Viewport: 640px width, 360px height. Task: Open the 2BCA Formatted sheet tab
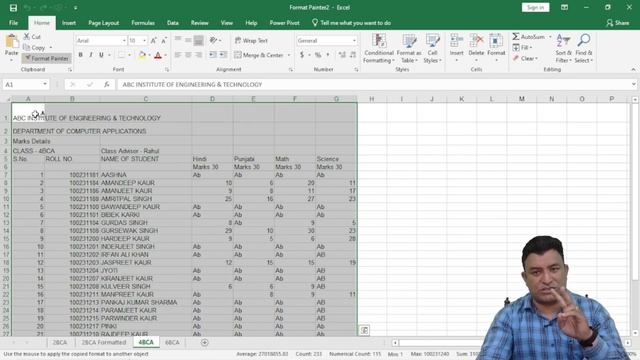(x=104, y=342)
